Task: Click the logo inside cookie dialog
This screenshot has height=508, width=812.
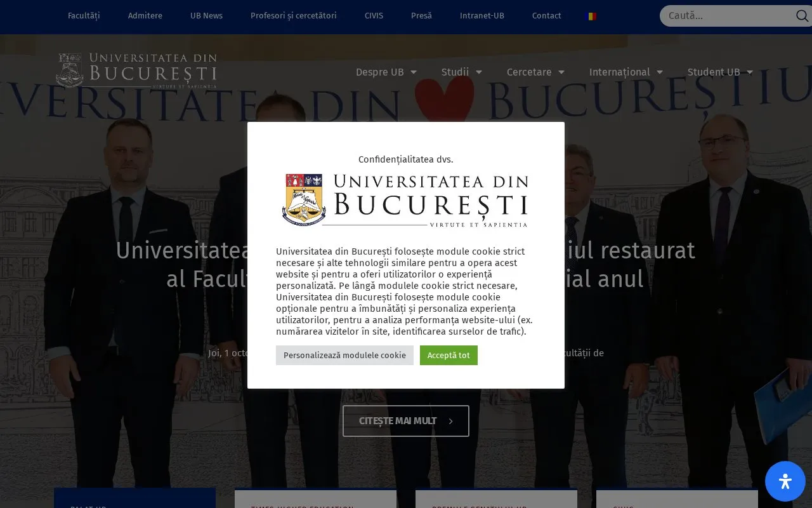Action: [405, 201]
